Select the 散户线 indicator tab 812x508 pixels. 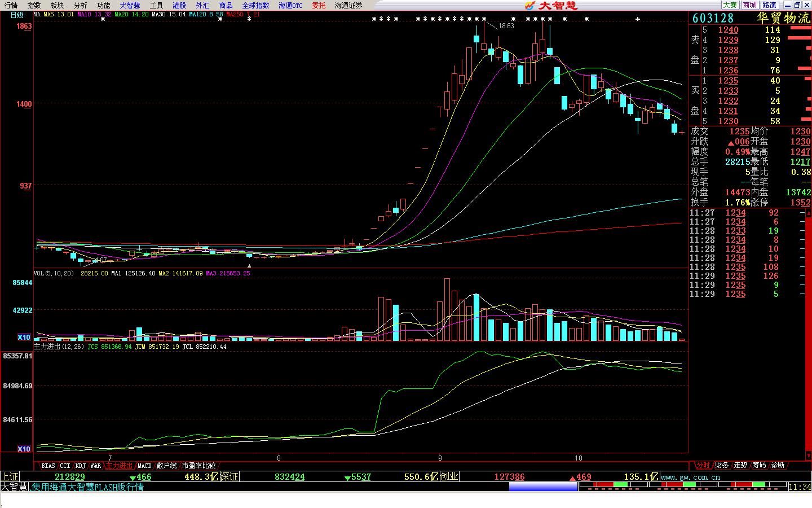point(166,466)
